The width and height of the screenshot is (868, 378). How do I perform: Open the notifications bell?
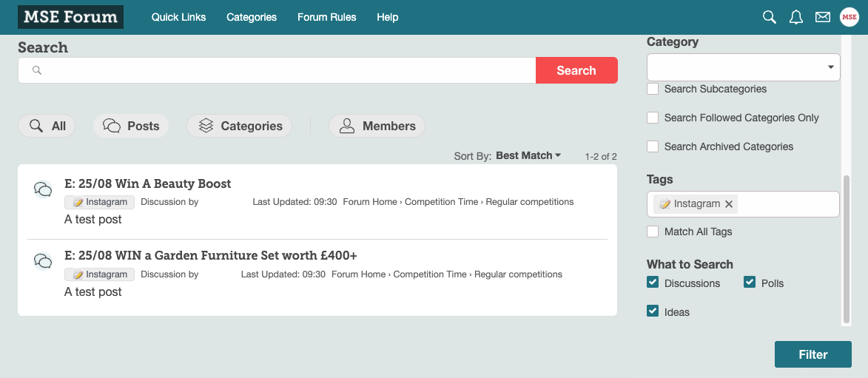pyautogui.click(x=796, y=17)
